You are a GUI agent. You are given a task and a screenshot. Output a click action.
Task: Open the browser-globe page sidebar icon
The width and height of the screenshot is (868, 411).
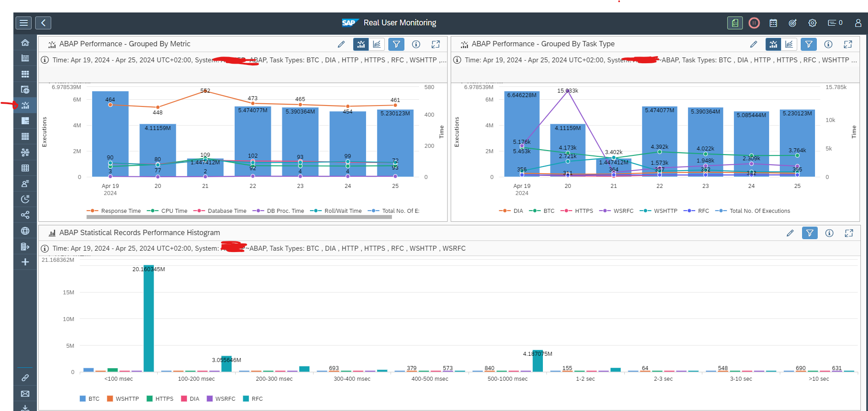25,90
